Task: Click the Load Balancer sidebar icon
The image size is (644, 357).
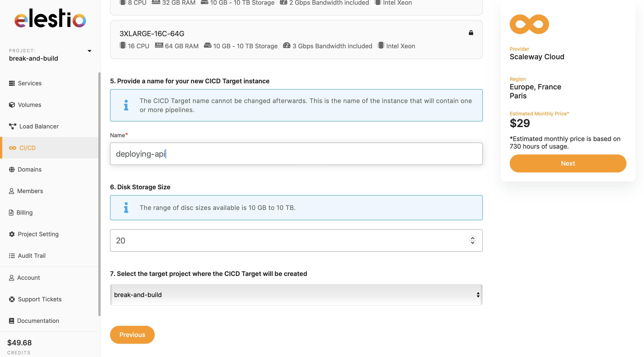Action: coord(12,126)
